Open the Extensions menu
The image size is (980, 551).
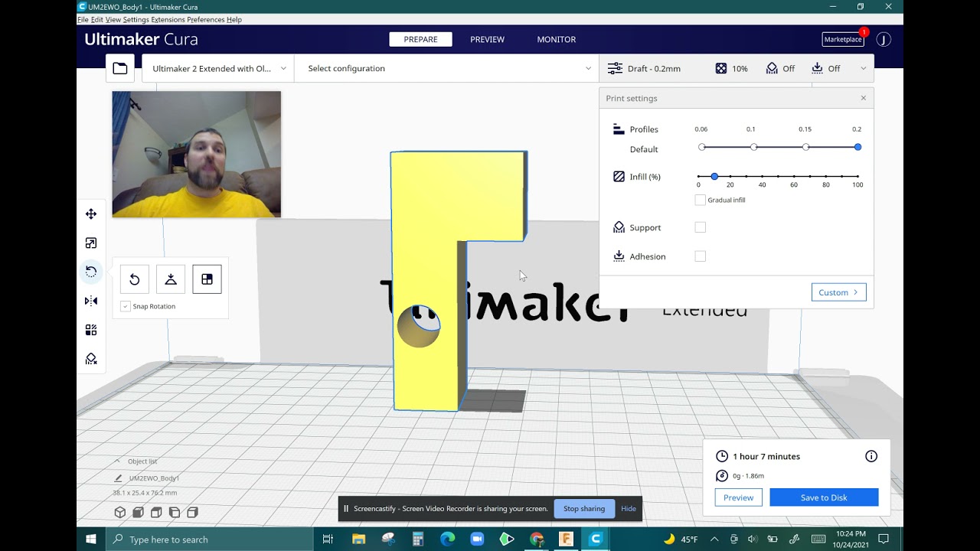[168, 19]
